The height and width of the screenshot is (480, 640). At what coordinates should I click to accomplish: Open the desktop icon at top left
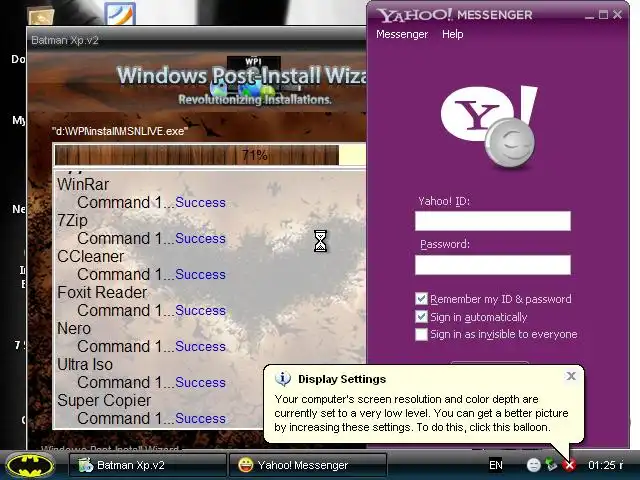coord(41,16)
